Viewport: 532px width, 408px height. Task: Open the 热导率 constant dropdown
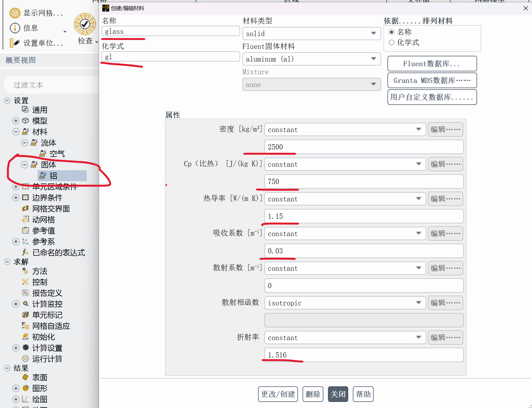(345, 199)
